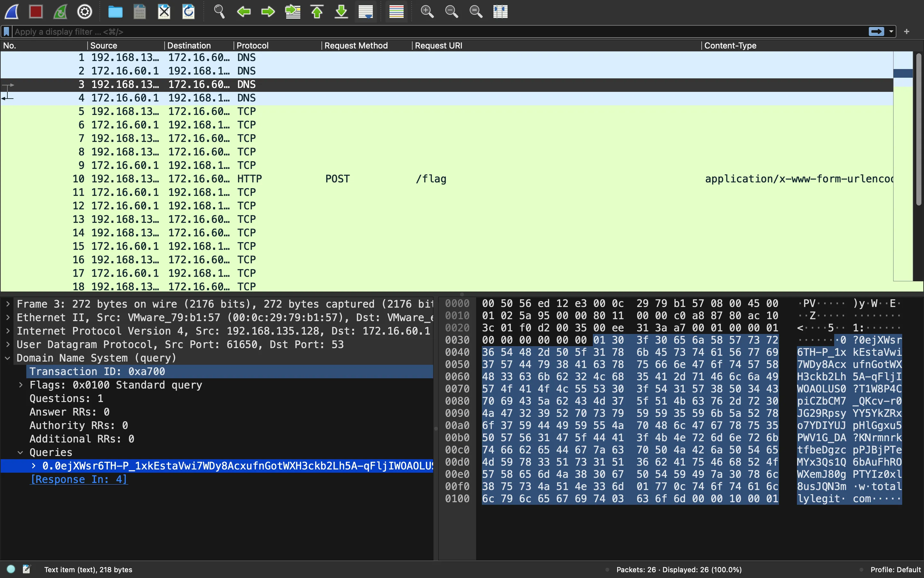
Task: Follow the Response In: 4 link
Action: pos(79,479)
